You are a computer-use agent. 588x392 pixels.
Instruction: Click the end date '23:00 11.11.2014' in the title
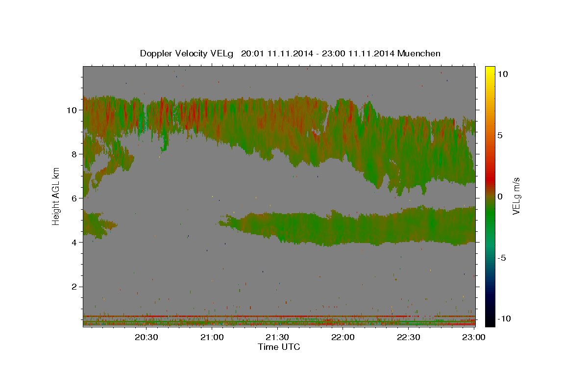click(357, 53)
